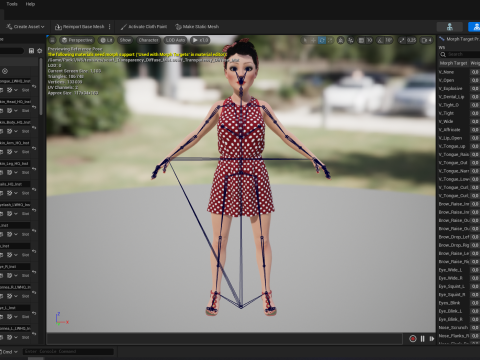
Task: Click the V_None weight value field
Action: point(475,72)
